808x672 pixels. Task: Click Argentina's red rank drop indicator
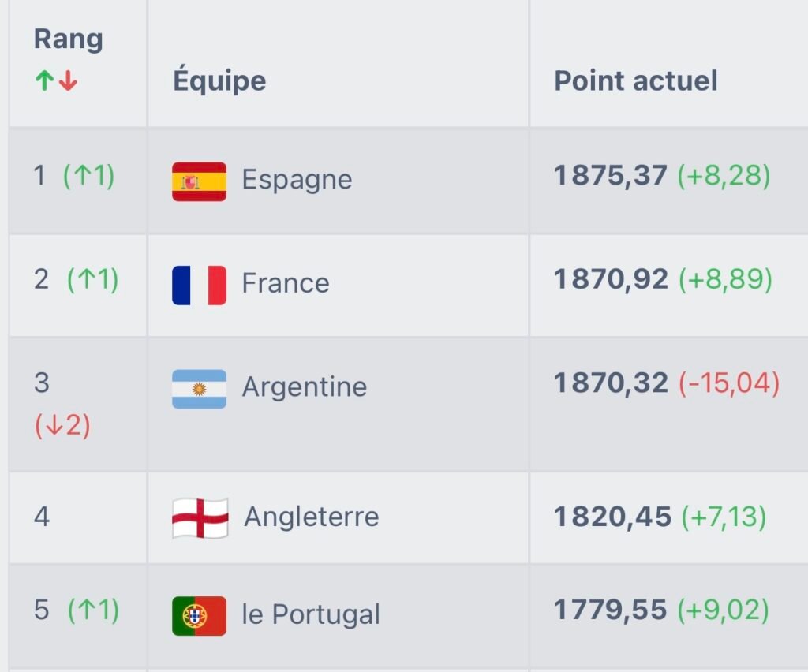[x=62, y=426]
